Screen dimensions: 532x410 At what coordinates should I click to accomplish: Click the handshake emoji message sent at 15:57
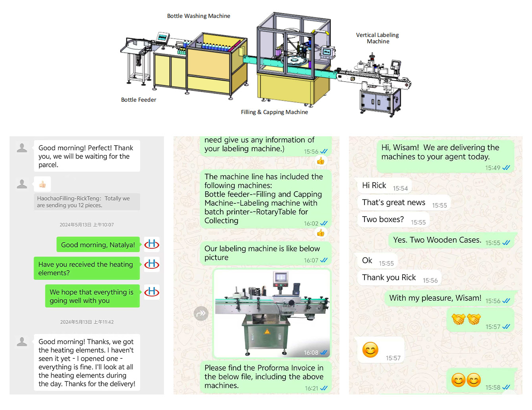[x=466, y=319]
